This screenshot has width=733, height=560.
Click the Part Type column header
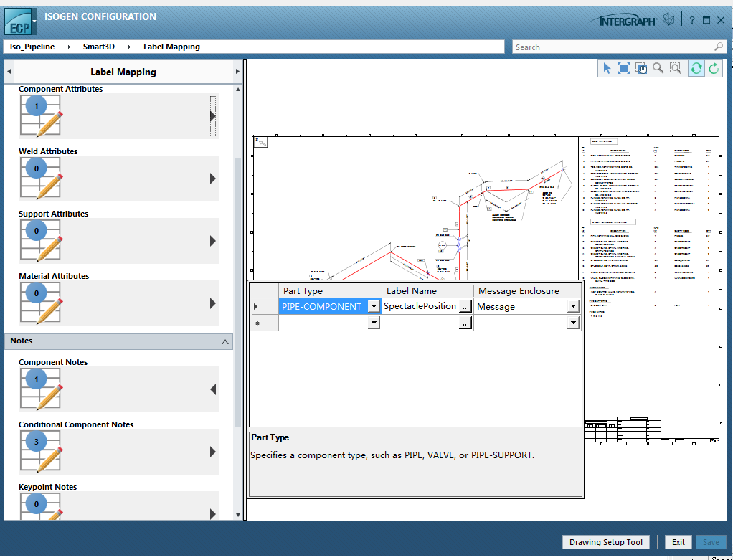[330, 290]
